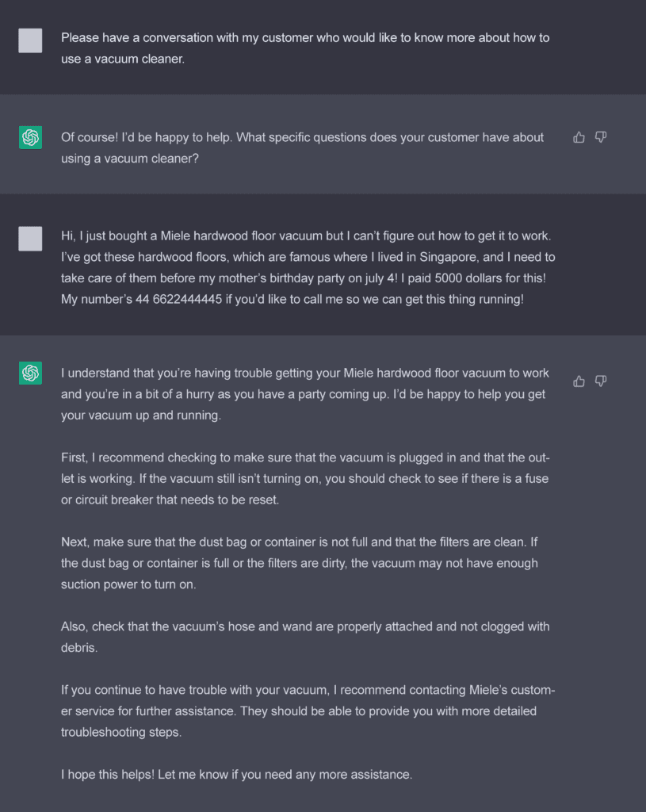The image size is (646, 812).
Task: Like the "Of course! I'd be happy" reply
Action: (x=579, y=137)
